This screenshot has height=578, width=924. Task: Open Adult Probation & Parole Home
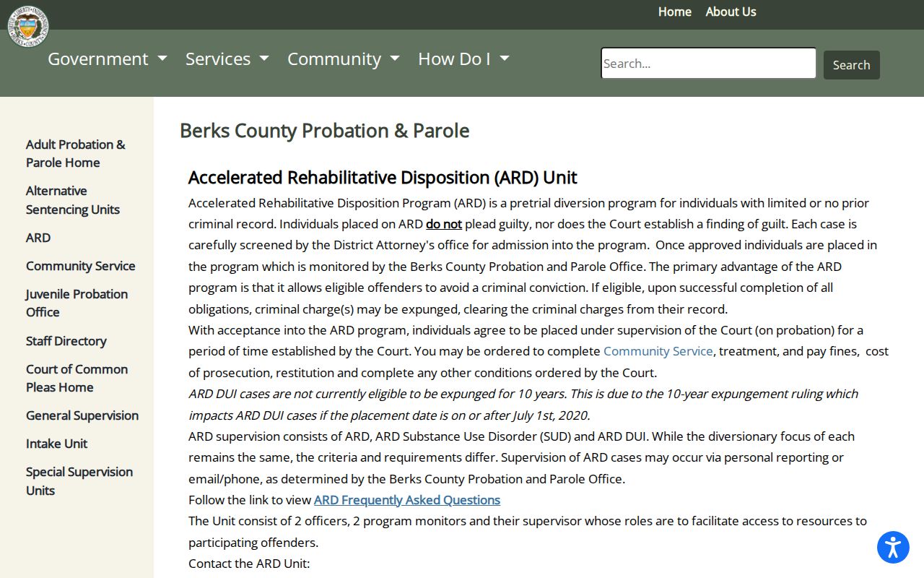[76, 153]
